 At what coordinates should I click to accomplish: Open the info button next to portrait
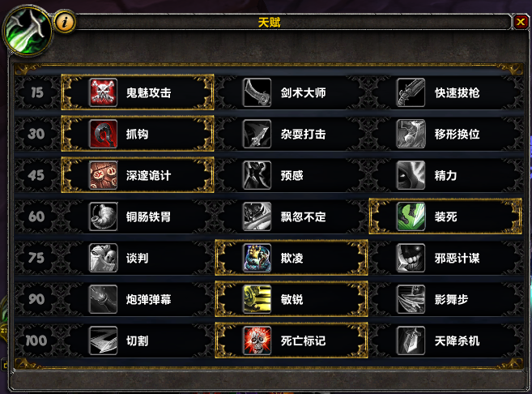(x=65, y=23)
